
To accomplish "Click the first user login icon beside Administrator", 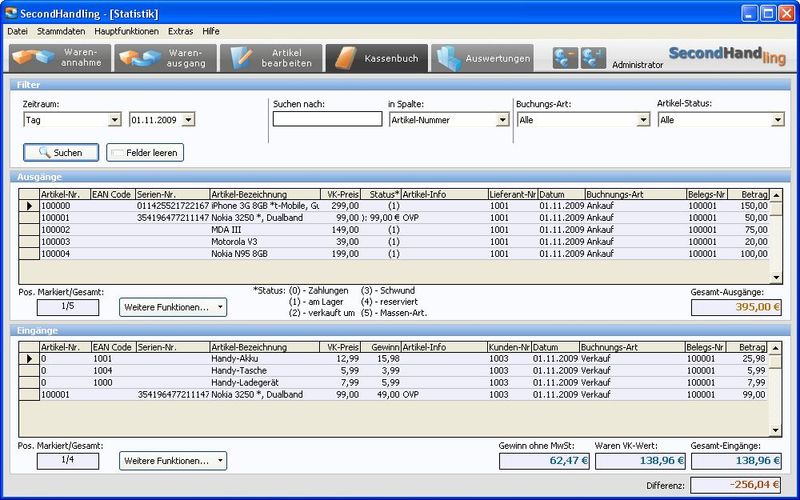I will pyautogui.click(x=565, y=58).
